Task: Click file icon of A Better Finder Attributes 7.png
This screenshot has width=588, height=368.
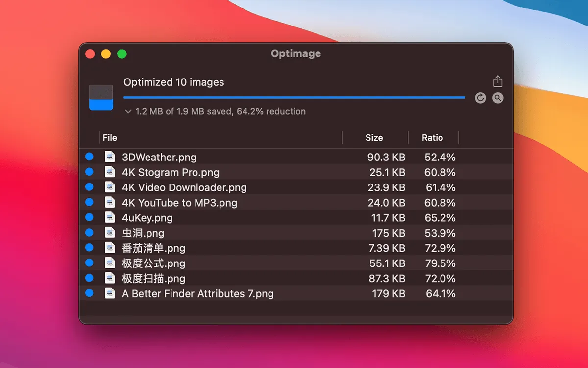Action: coord(110,294)
